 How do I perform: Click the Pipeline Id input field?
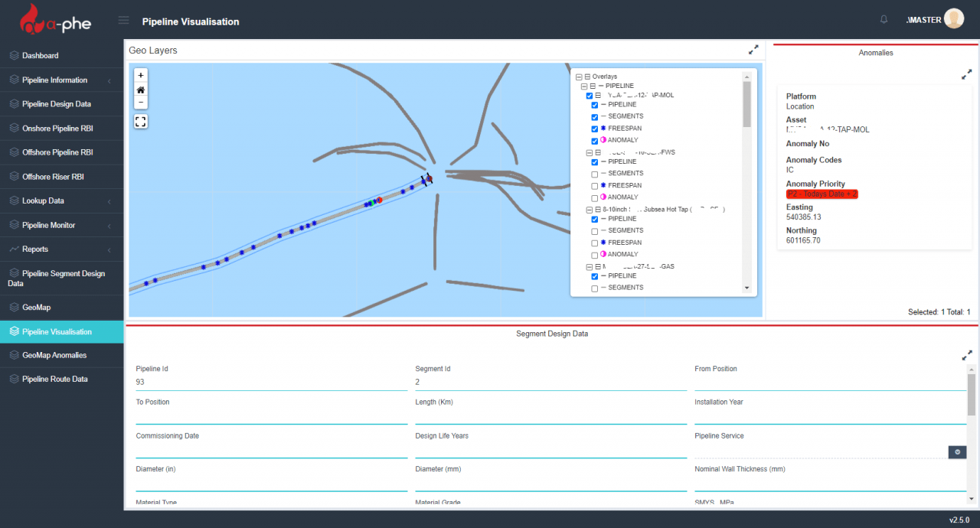(x=272, y=381)
